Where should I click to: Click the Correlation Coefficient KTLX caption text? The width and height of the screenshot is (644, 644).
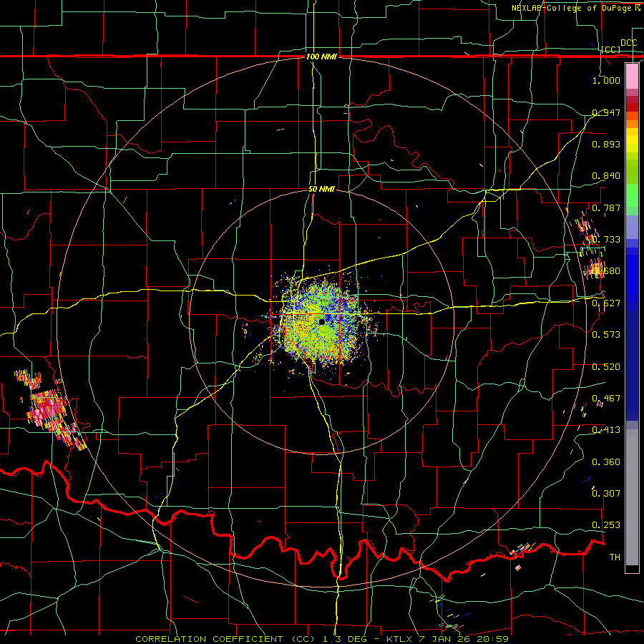click(x=322, y=639)
